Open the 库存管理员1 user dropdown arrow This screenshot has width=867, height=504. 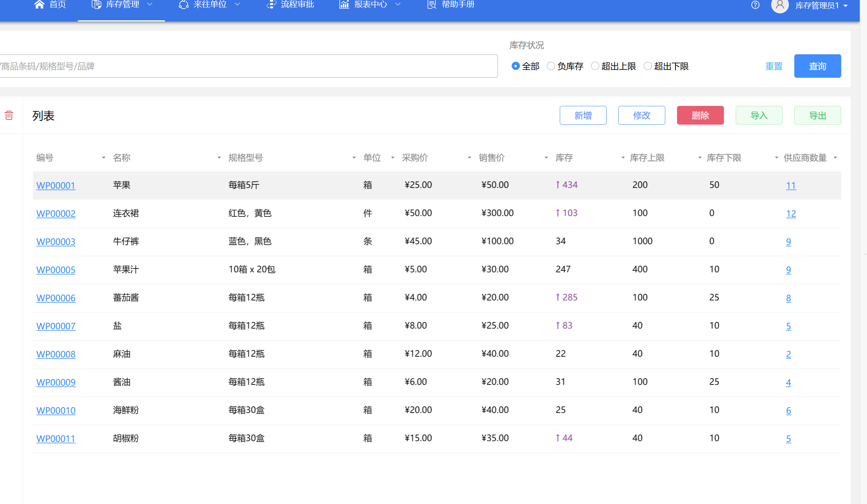(x=846, y=6)
